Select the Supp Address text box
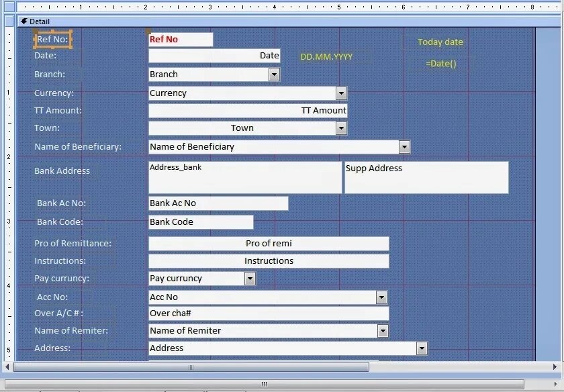This screenshot has width=564, height=392. 426,177
